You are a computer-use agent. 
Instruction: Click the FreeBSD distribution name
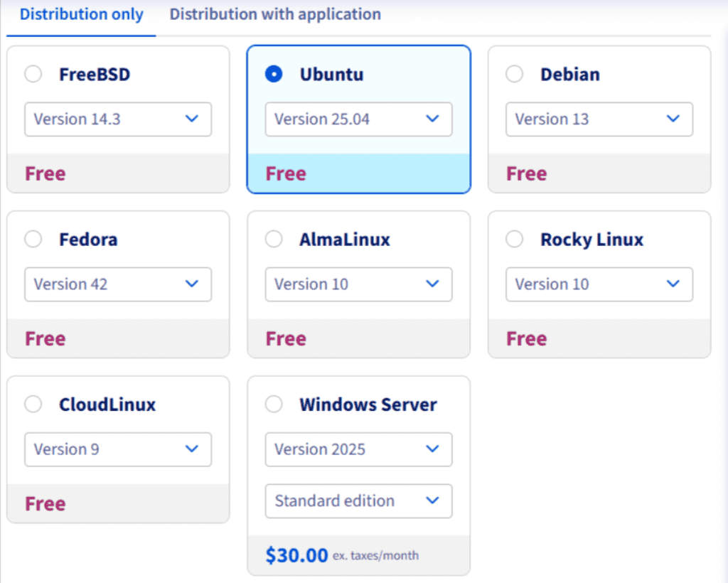click(x=95, y=74)
